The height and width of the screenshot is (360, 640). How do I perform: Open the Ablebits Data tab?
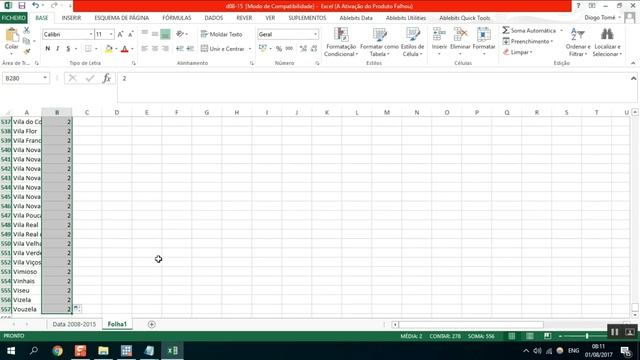pos(356,18)
